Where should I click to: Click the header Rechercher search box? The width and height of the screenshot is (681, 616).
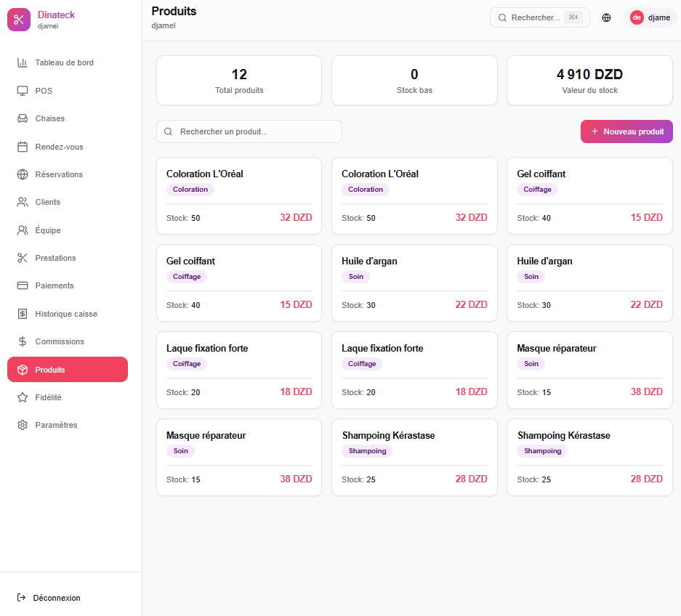pyautogui.click(x=540, y=18)
